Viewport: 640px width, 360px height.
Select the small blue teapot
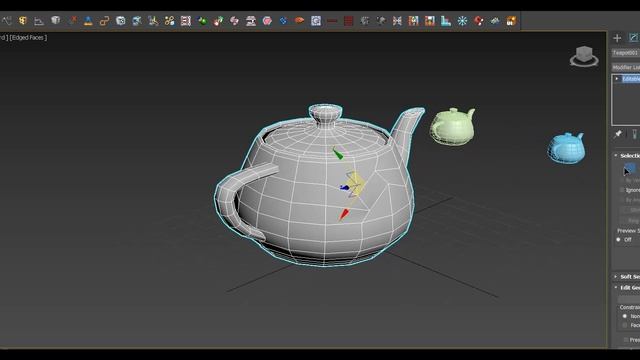pos(566,148)
